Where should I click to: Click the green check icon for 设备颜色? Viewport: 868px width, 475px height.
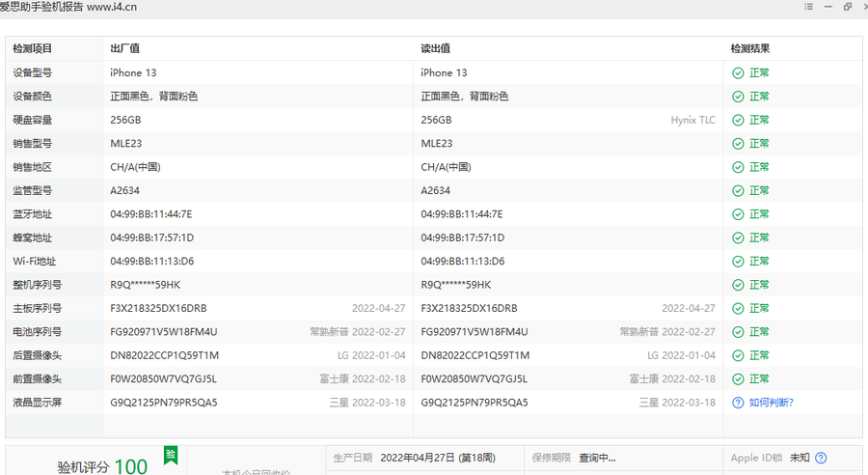(x=738, y=97)
